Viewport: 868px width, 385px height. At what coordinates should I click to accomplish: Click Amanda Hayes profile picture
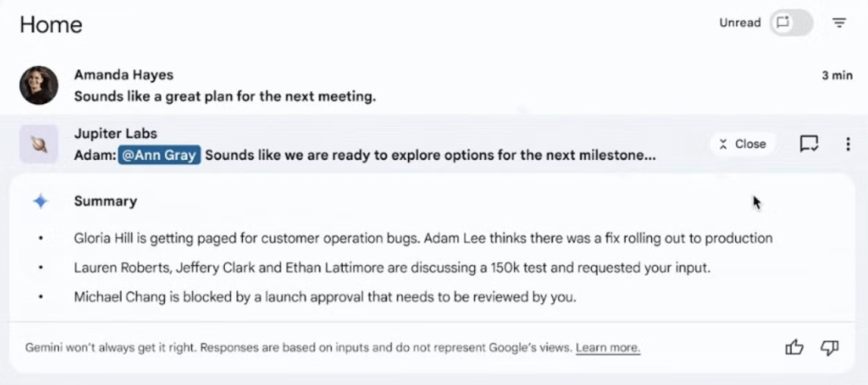(x=39, y=85)
